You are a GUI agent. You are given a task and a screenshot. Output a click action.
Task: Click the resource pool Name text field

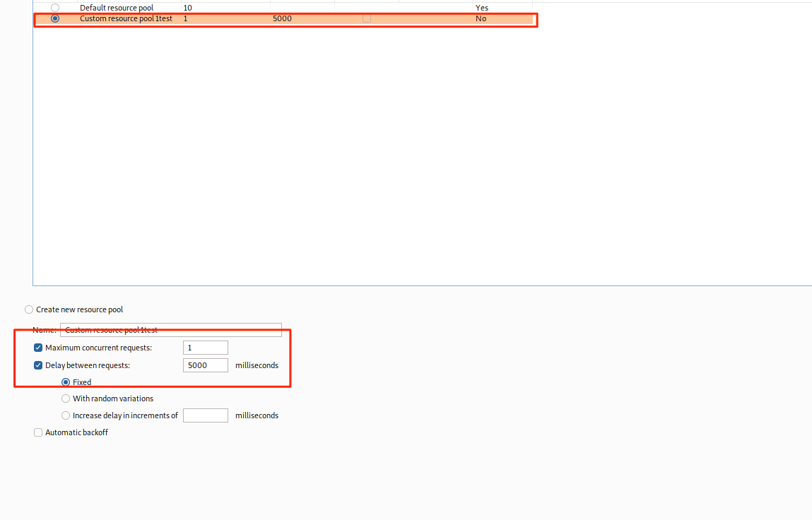[171, 330]
